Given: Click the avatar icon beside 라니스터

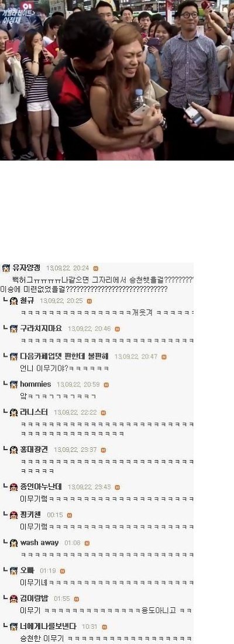Looking at the screenshot, I should [13, 412].
